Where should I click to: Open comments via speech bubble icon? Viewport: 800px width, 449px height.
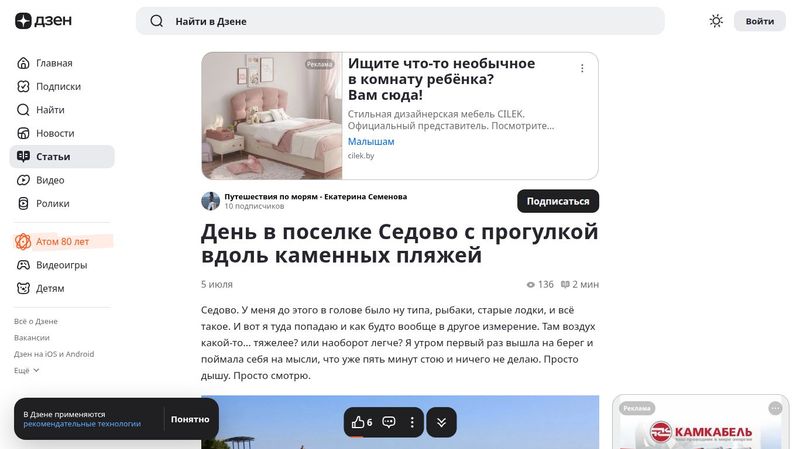coord(389,422)
